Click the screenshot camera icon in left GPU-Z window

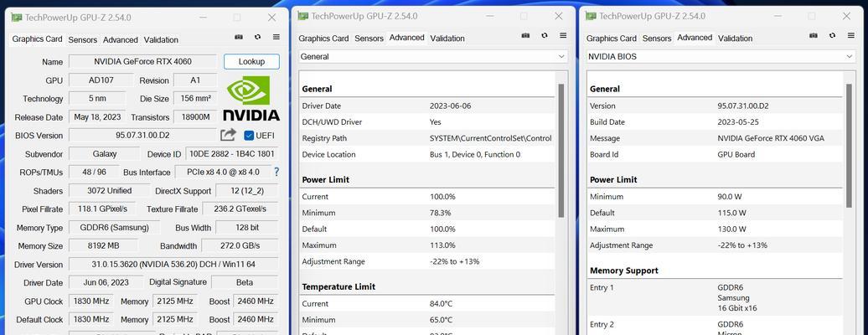coord(239,37)
